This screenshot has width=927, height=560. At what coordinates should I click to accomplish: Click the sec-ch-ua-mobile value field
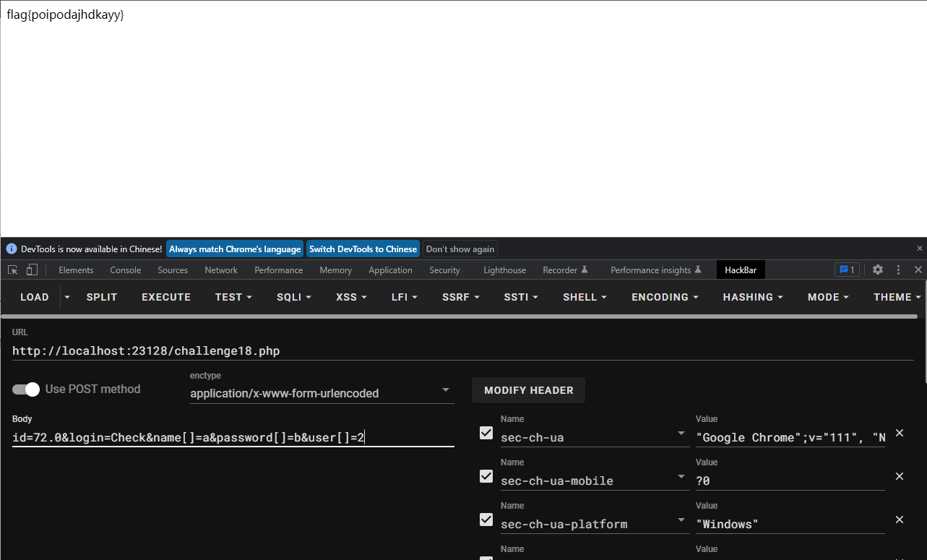[790, 481]
